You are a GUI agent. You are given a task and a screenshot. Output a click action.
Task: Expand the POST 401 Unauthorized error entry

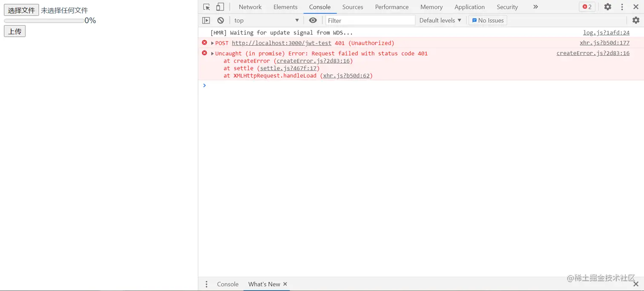(x=213, y=43)
